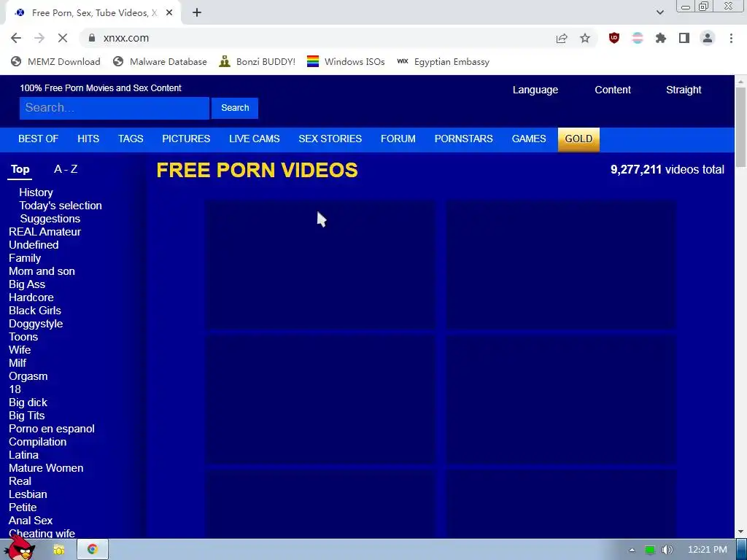Click the GOLD button
Viewport: 747px width, 560px height.
click(578, 139)
